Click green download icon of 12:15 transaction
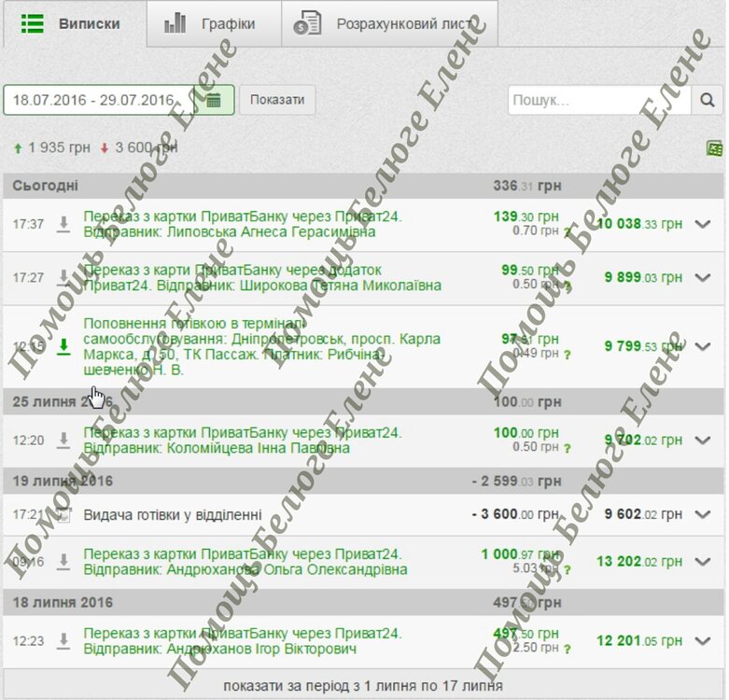The image size is (729, 700). (x=63, y=347)
